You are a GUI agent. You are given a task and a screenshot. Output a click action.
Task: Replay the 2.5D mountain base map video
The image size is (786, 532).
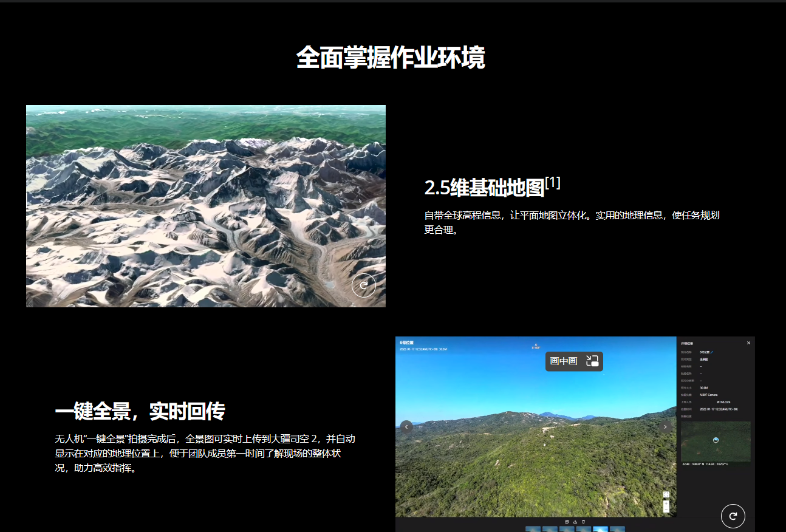coord(364,285)
